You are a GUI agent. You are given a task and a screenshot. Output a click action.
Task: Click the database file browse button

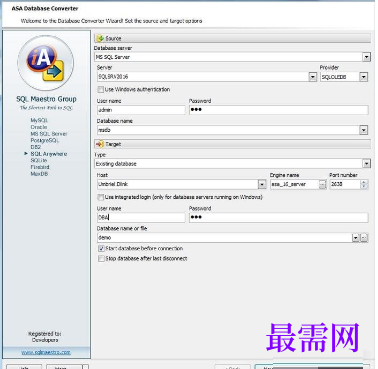tap(364, 238)
